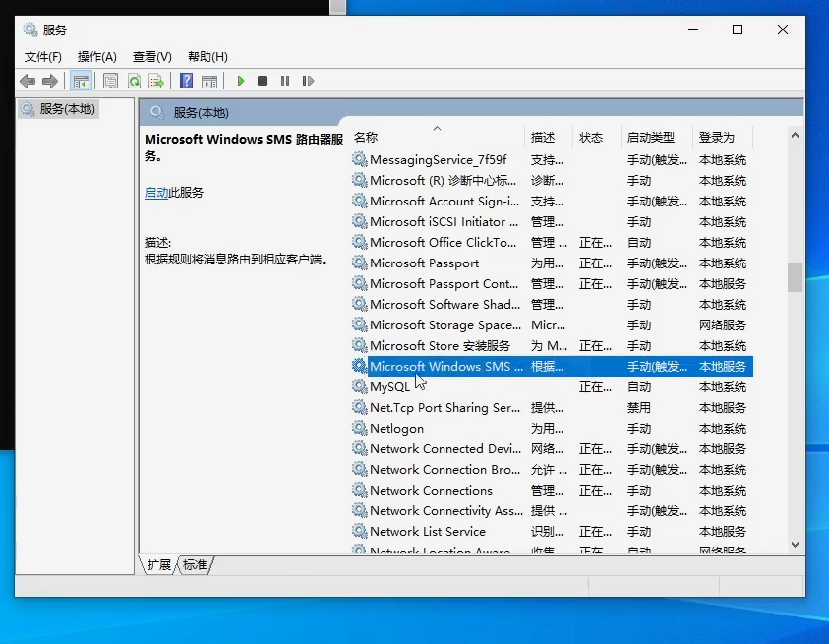This screenshot has width=829, height=644.
Task: Click the back navigation arrow
Action: click(28, 81)
